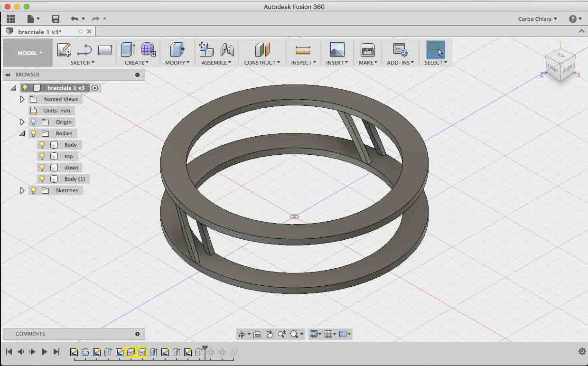Open the Corbo Chiara account menu
The image size is (588, 366).
(538, 19)
